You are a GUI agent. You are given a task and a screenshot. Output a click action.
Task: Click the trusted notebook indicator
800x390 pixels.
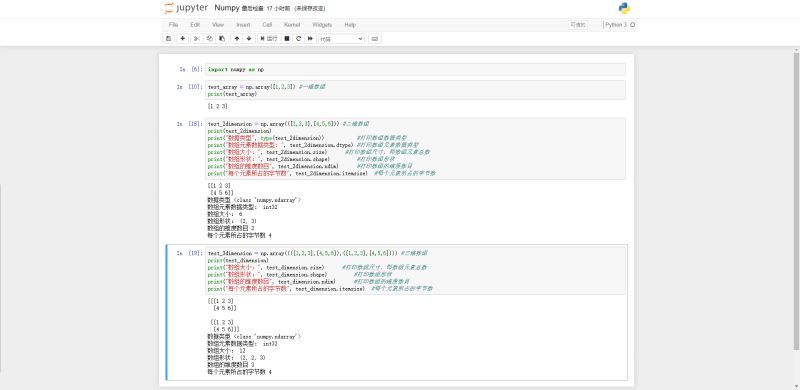[x=578, y=25]
